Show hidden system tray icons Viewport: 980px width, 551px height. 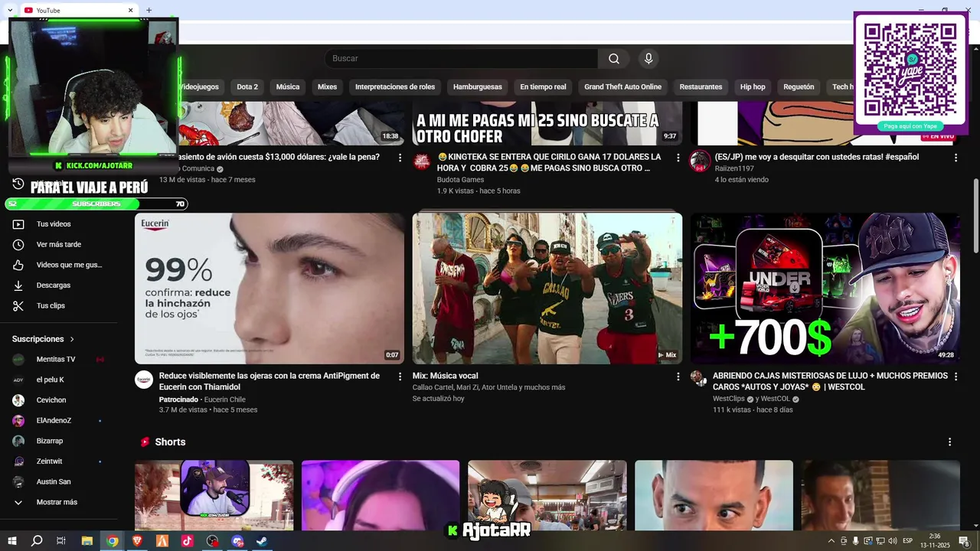coord(831,541)
